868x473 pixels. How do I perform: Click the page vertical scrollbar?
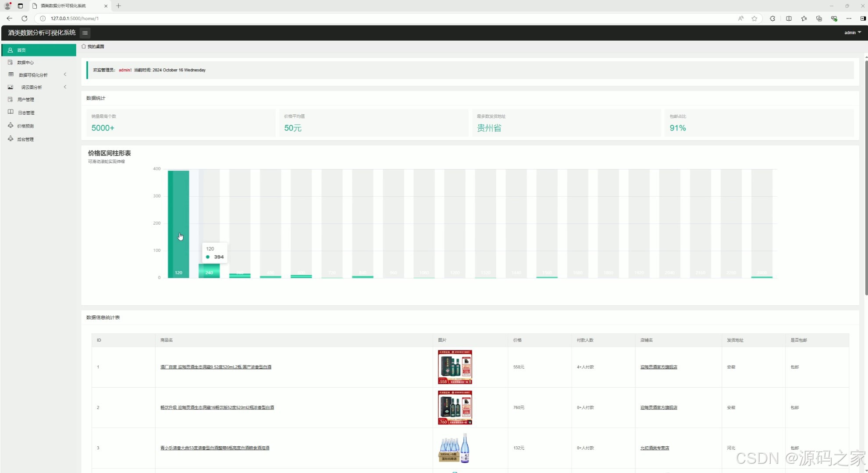[866, 175]
